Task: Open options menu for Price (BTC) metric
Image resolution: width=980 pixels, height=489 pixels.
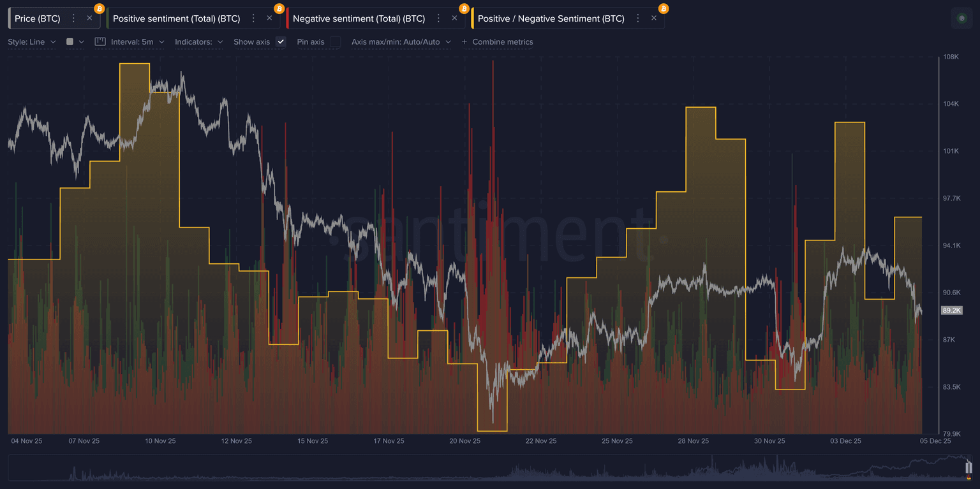Action: pos(73,18)
